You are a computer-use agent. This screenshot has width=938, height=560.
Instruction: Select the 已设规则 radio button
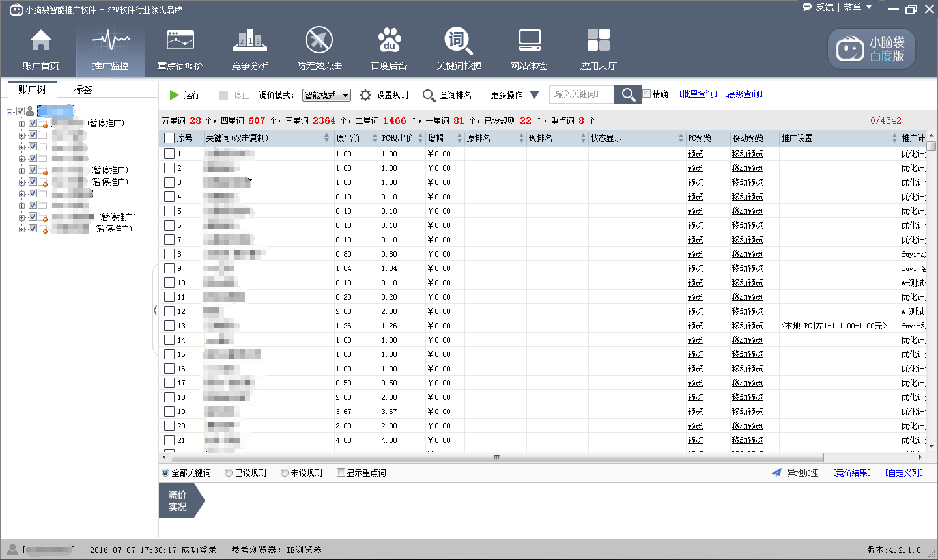point(229,473)
